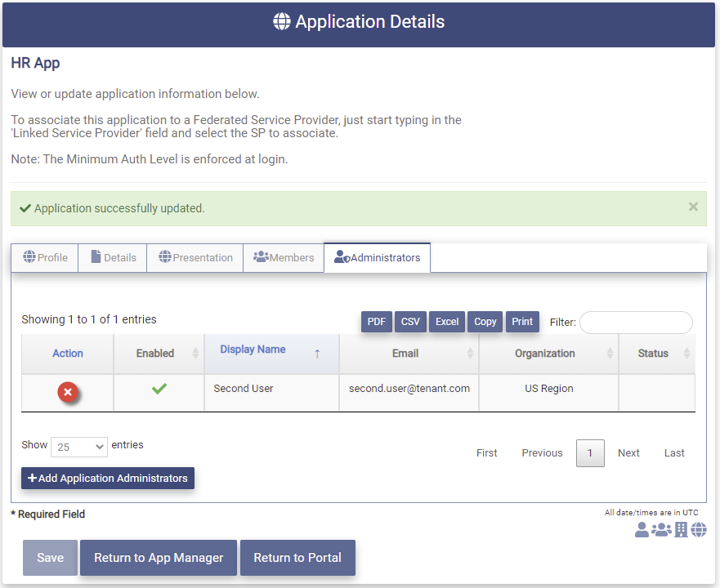Click the Save button

(50, 557)
